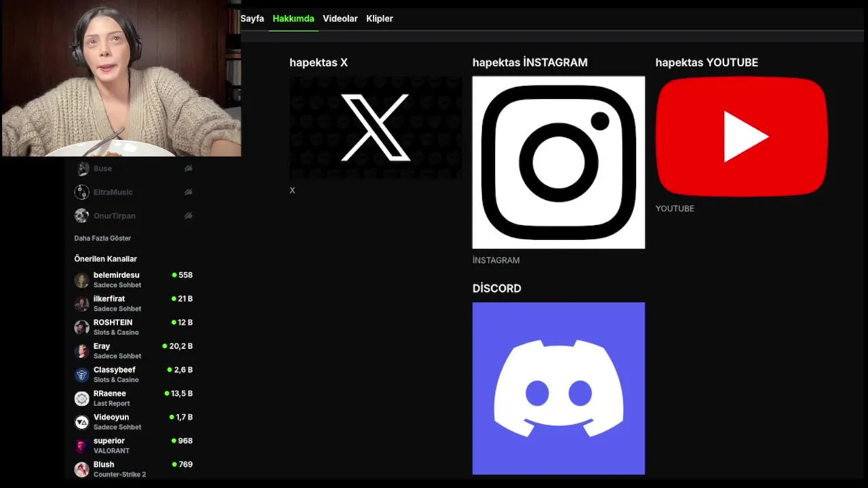Click offline icon next to OnurTirpan
The width and height of the screenshot is (868, 488).
(189, 216)
